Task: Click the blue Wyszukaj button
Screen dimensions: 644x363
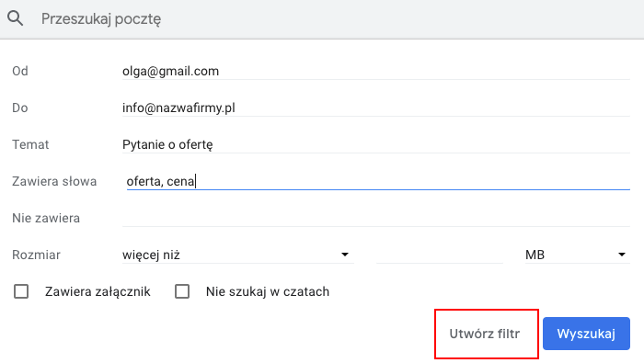Action: tap(586, 334)
